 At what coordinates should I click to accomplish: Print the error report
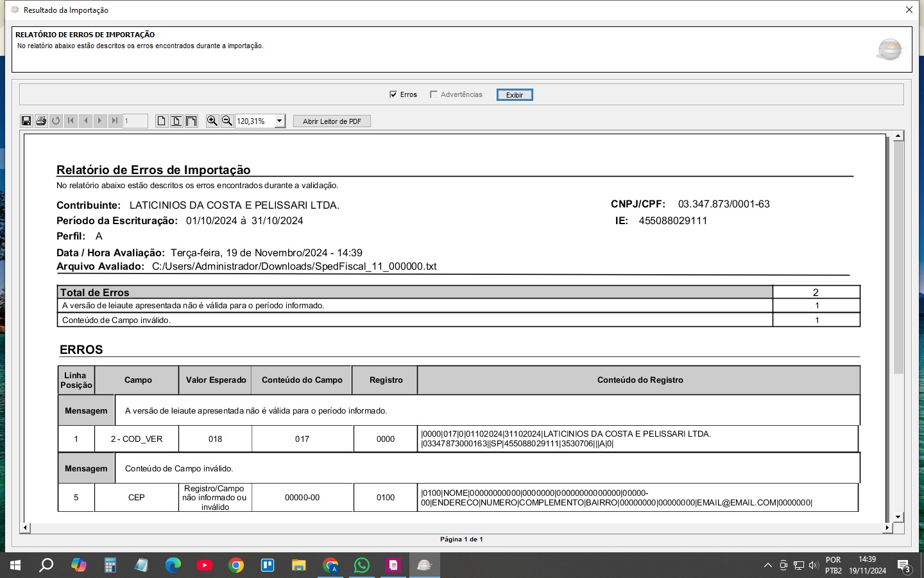click(x=41, y=121)
